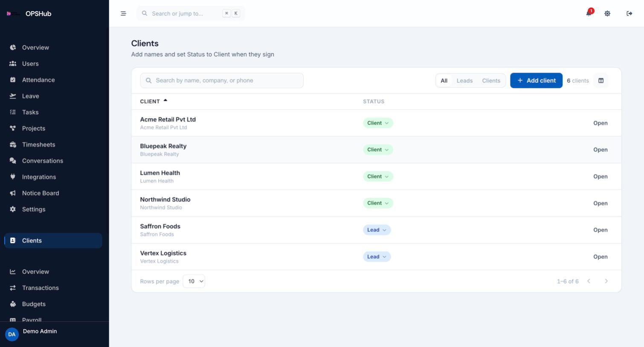Viewport: 644px width, 347px height.
Task: Go to previous page arrow
Action: pos(589,281)
